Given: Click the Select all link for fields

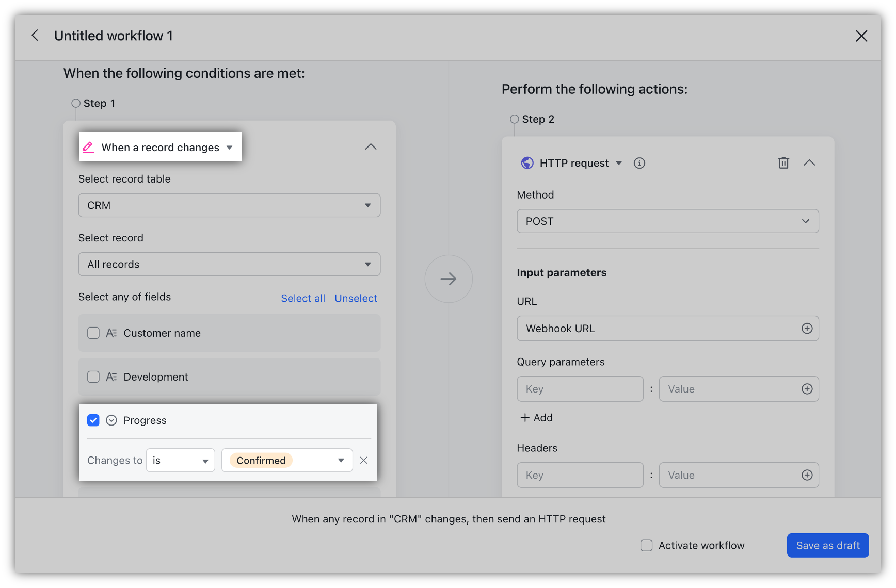Looking at the screenshot, I should tap(303, 298).
